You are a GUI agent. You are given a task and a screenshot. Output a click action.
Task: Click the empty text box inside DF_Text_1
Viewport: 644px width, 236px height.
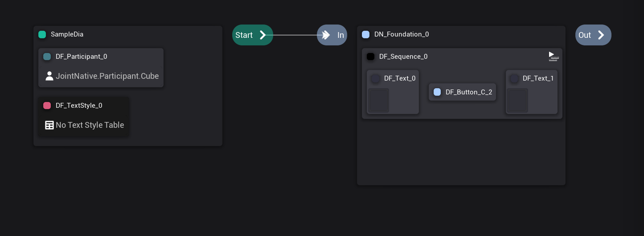[x=517, y=100]
